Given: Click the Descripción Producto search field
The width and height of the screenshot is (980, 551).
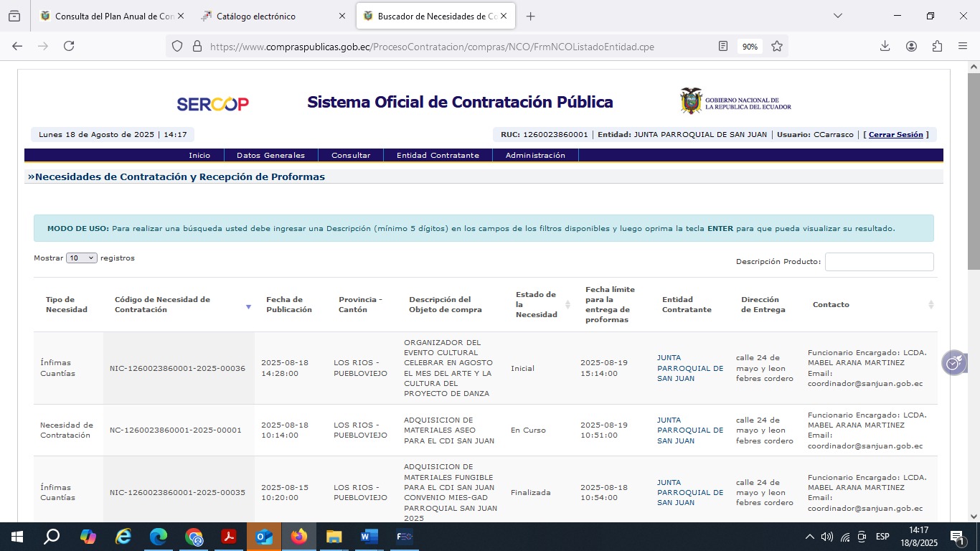Looking at the screenshot, I should pos(879,262).
